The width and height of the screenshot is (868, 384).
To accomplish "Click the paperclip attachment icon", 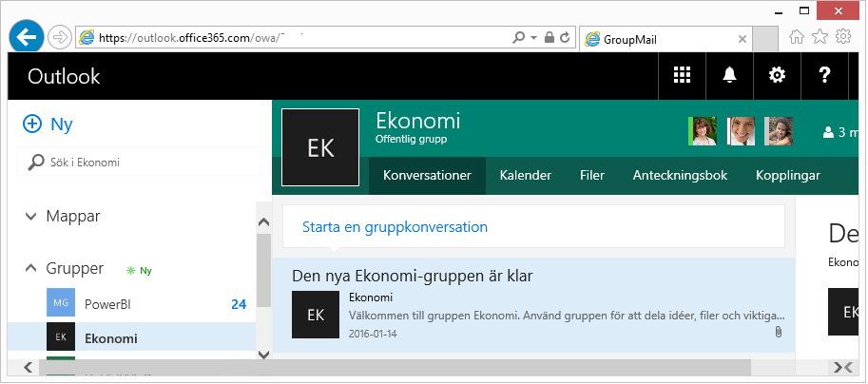I will tap(779, 332).
